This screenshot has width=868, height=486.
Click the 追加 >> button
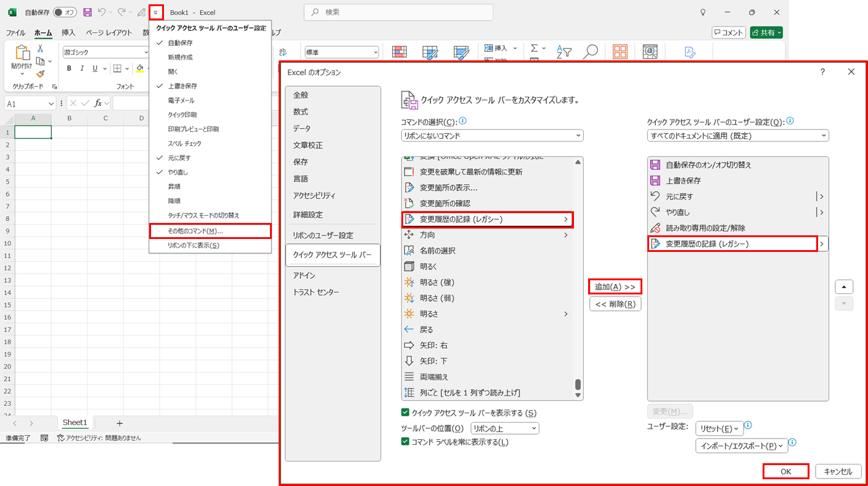(x=615, y=286)
